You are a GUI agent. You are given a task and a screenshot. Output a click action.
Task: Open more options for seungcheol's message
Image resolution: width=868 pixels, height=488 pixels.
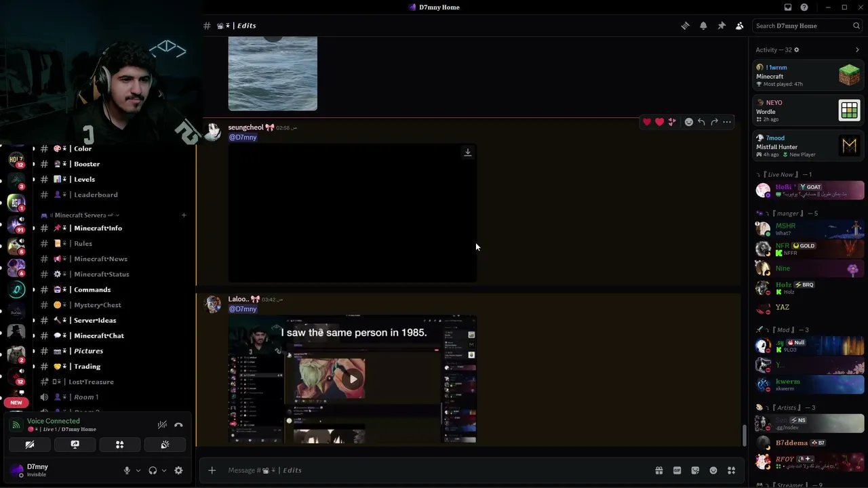727,122
